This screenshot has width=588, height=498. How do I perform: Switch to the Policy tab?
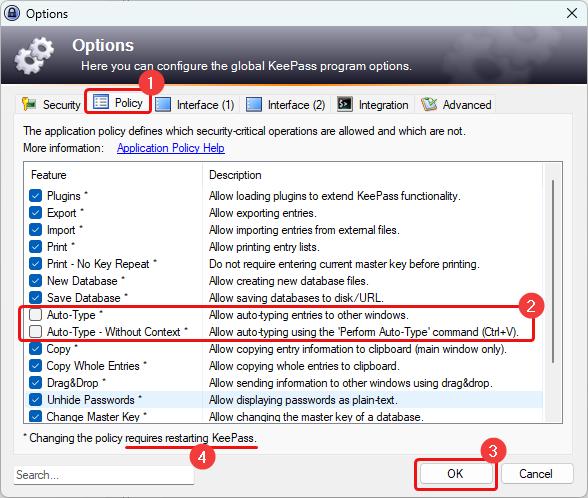click(118, 102)
